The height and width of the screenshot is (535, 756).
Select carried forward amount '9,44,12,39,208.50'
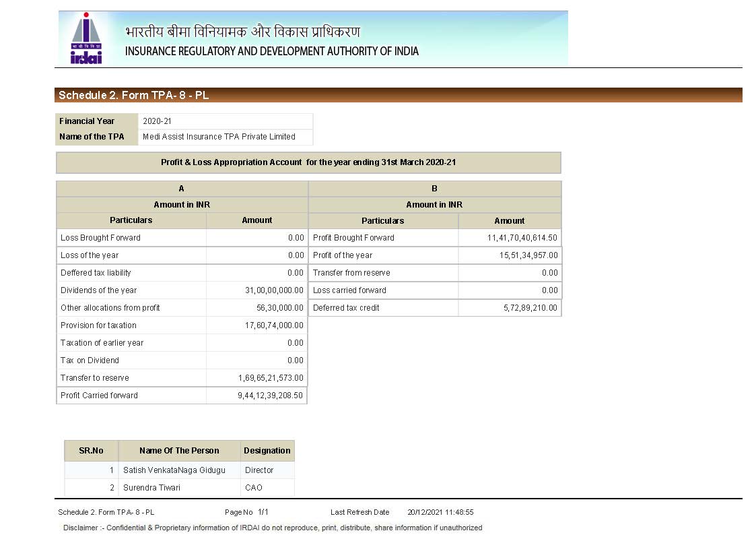click(x=271, y=396)
